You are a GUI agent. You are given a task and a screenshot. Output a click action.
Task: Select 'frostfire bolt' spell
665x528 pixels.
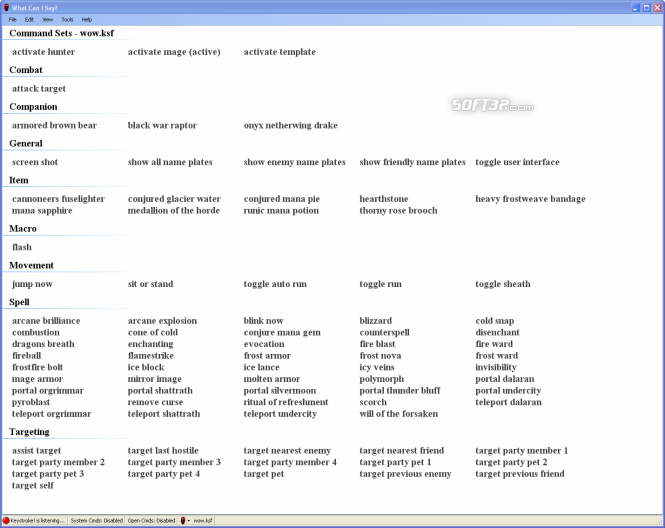(37, 367)
